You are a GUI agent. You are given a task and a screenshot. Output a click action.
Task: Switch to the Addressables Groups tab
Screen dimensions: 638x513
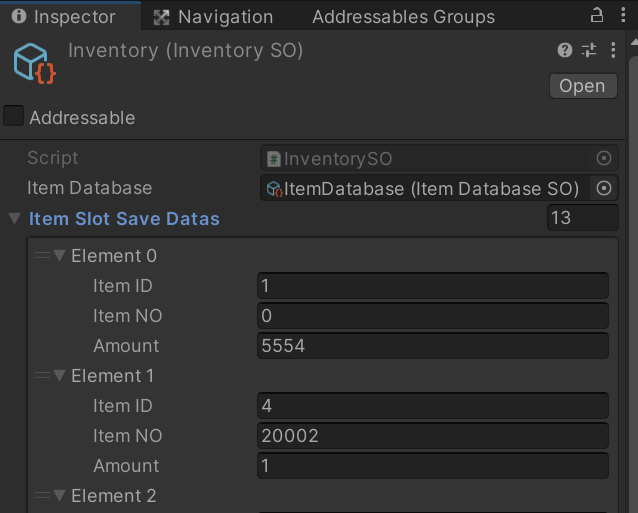(403, 17)
